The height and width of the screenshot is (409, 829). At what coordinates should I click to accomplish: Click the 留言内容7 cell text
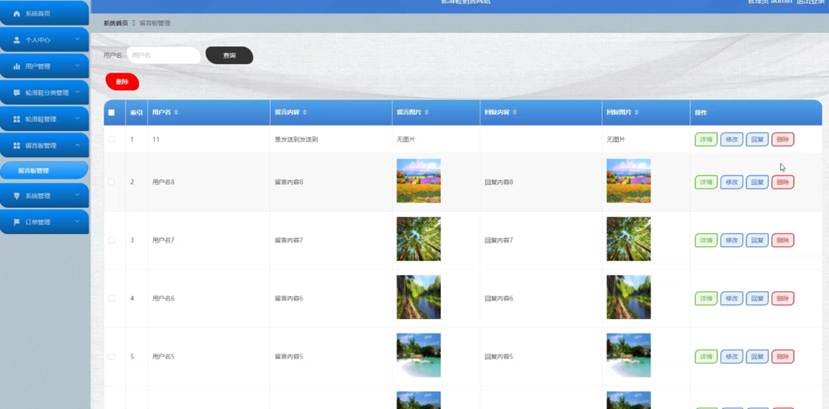click(x=289, y=240)
